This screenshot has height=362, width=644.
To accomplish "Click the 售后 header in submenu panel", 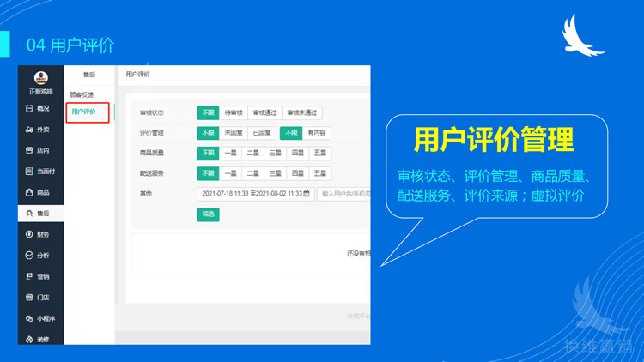I will [x=89, y=75].
